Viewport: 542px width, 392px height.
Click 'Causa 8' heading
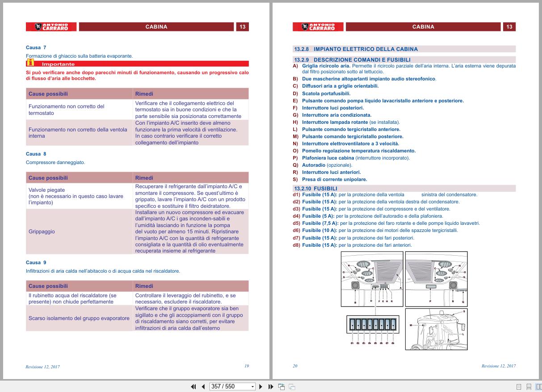[36, 154]
